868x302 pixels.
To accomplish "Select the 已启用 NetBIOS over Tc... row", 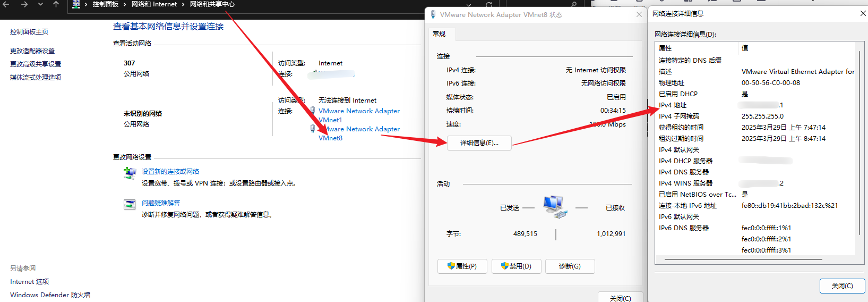I will 755,195.
